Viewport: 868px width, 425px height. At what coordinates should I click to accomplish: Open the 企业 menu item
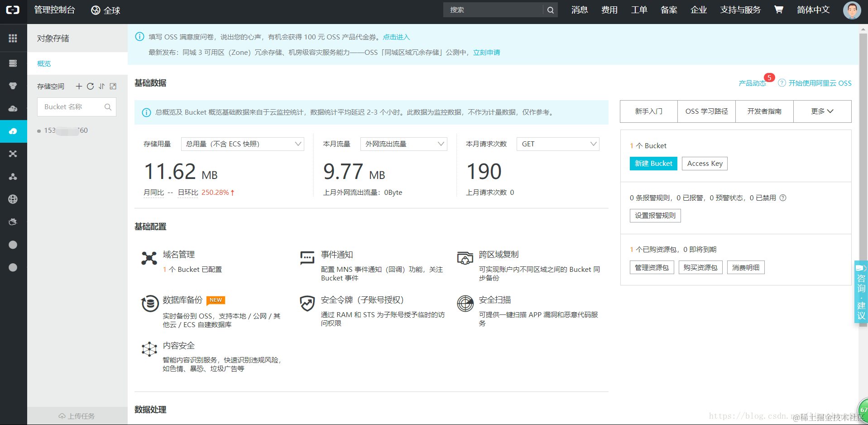coord(699,10)
